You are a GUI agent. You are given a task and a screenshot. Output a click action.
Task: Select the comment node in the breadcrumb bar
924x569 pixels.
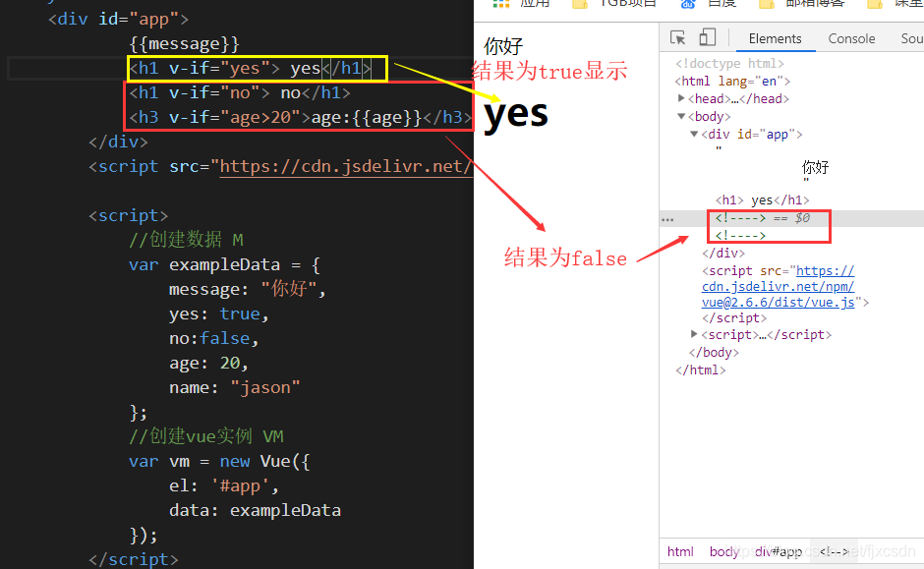[x=834, y=551]
